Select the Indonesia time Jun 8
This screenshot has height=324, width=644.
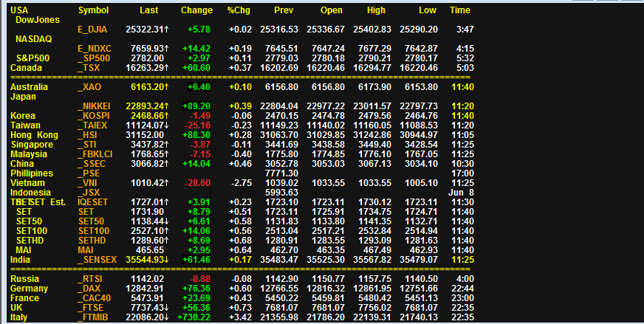(462, 193)
